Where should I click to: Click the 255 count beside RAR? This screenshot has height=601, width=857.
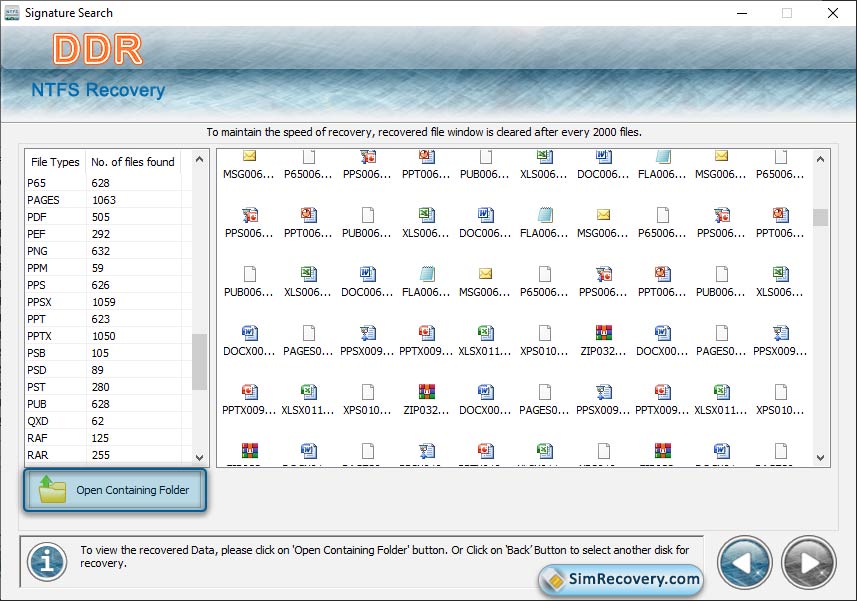(101, 455)
